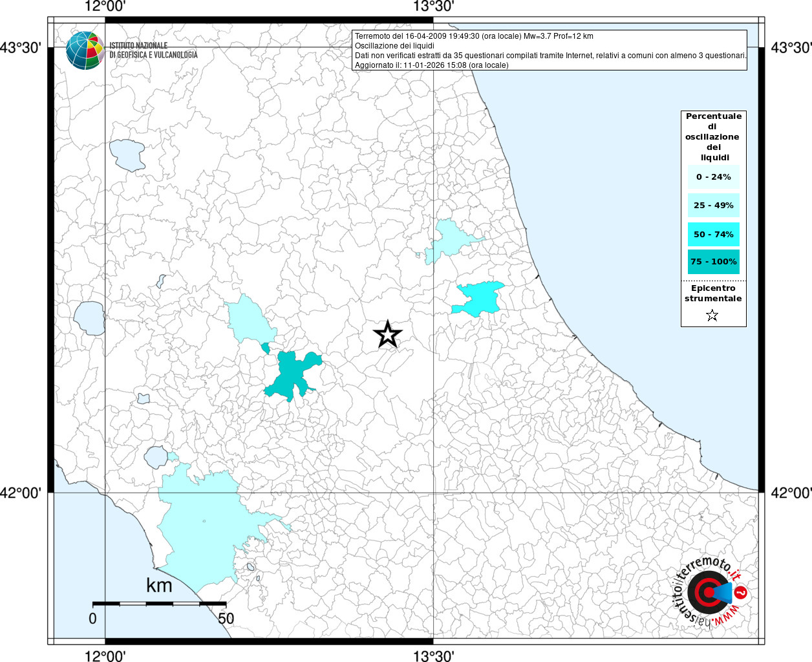This screenshot has height=662, width=812.
Task: Select the 75 - 100% legend swatch
Action: 713,262
